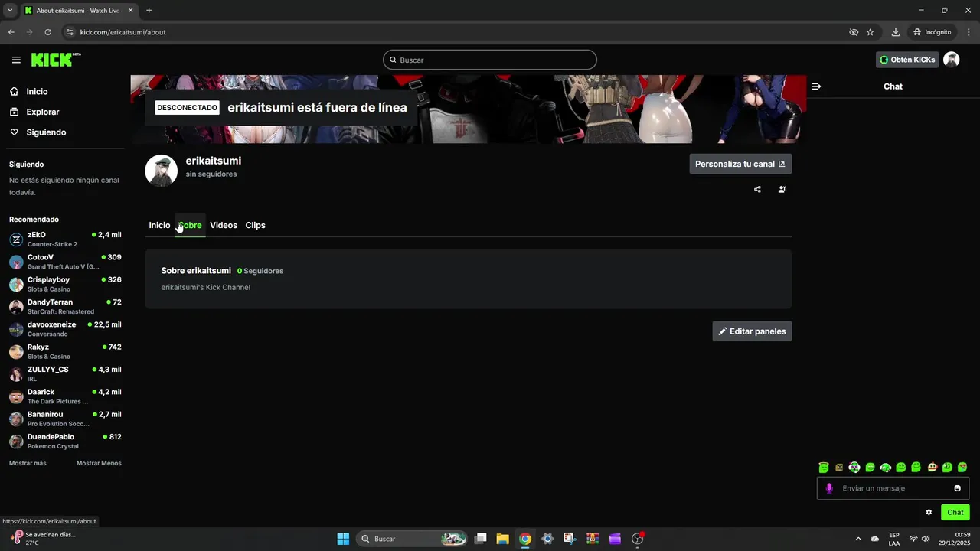This screenshot has width=980, height=551.
Task: Bookmark this page with star icon
Action: coord(871,32)
